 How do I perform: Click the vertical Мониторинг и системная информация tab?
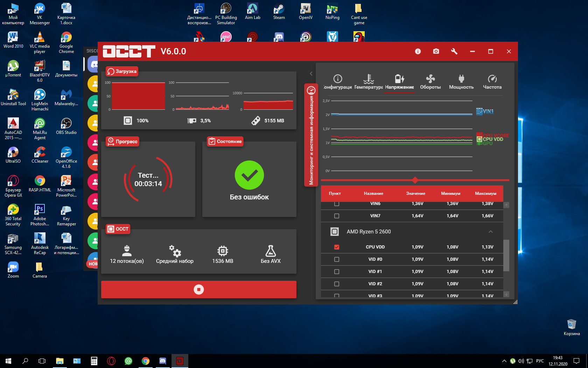coord(311,135)
